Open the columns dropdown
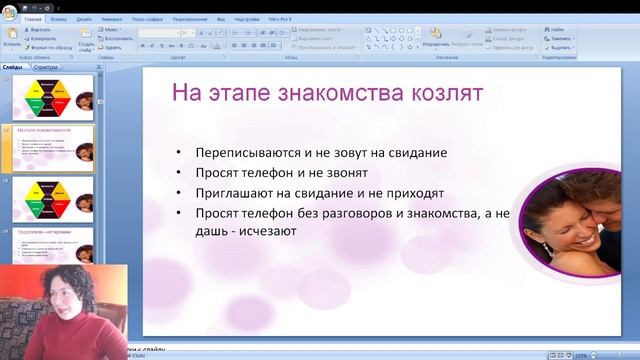This screenshot has height=360, width=640. click(274, 45)
